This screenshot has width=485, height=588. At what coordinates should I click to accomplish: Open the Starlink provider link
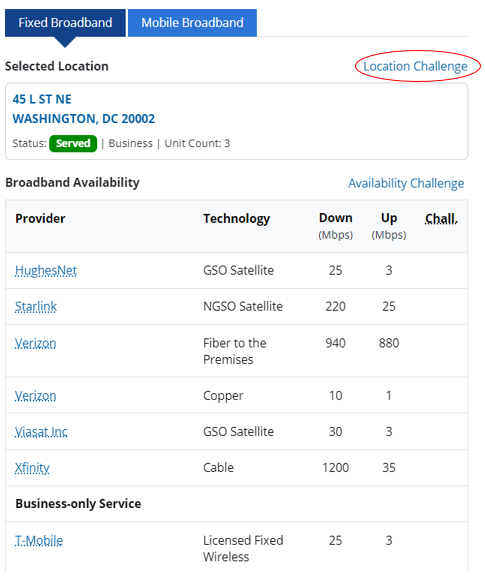[36, 306]
